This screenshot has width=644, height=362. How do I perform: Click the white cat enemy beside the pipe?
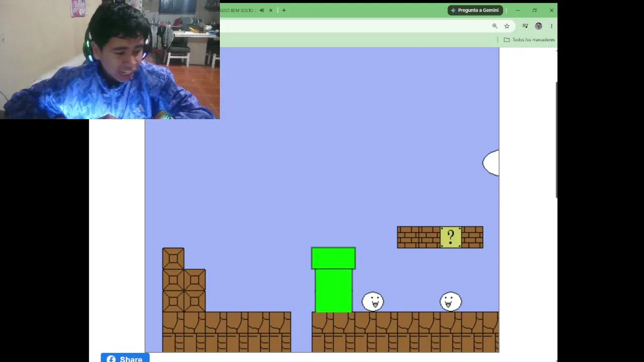click(x=373, y=302)
